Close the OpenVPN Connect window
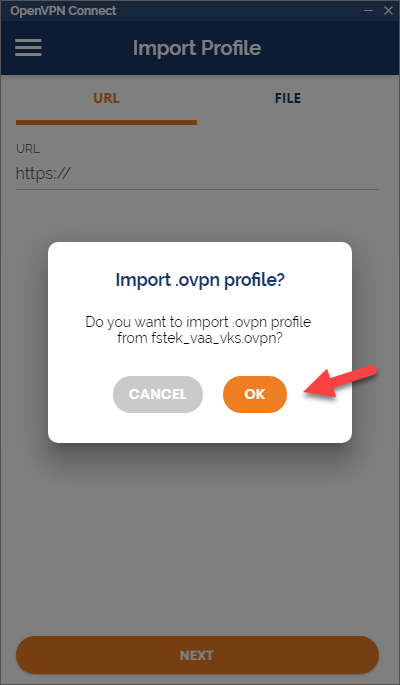Screen dimensions: 400x685 388,10
